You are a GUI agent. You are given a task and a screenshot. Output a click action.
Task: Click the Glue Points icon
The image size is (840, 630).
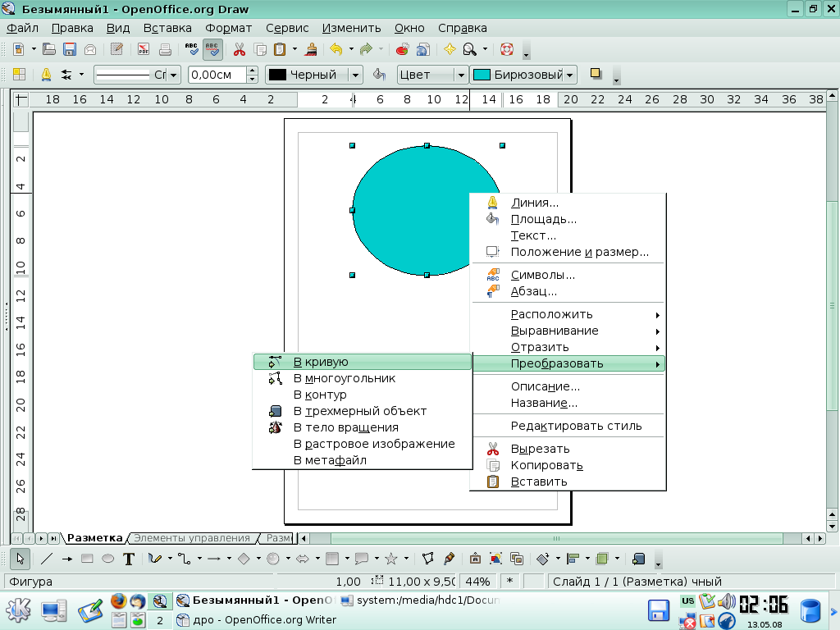(449, 559)
